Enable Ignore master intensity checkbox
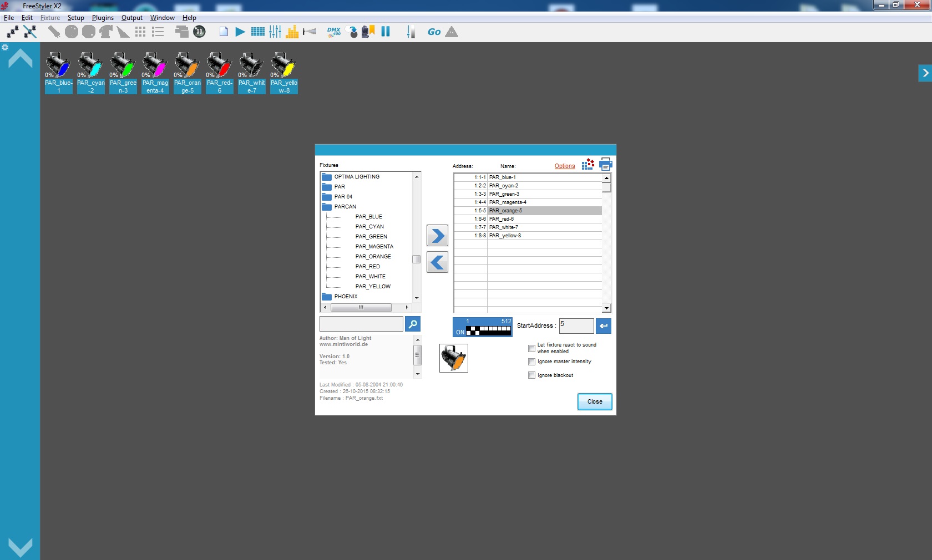The image size is (932, 560). pyautogui.click(x=531, y=362)
